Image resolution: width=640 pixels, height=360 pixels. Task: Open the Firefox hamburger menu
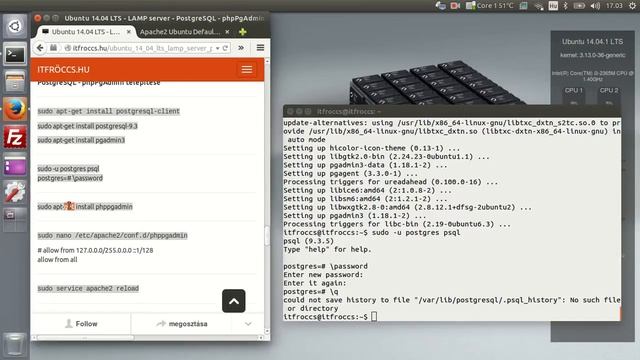tap(260, 48)
